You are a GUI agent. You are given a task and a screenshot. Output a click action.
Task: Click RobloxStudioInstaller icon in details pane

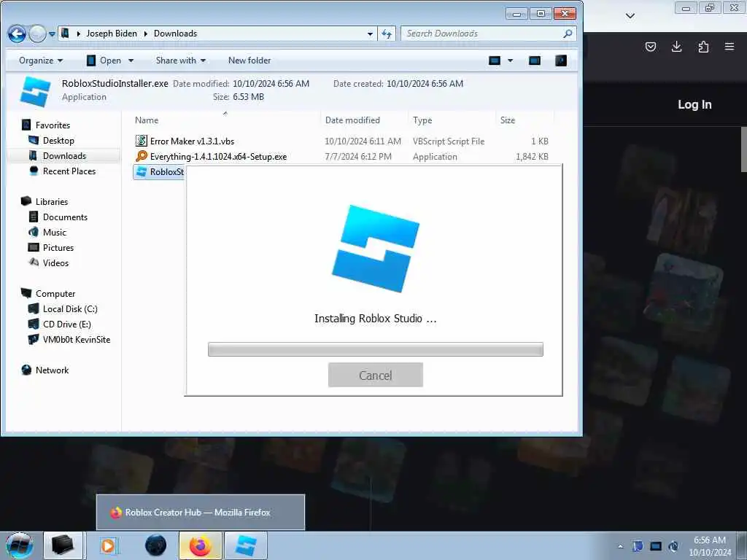pos(36,91)
